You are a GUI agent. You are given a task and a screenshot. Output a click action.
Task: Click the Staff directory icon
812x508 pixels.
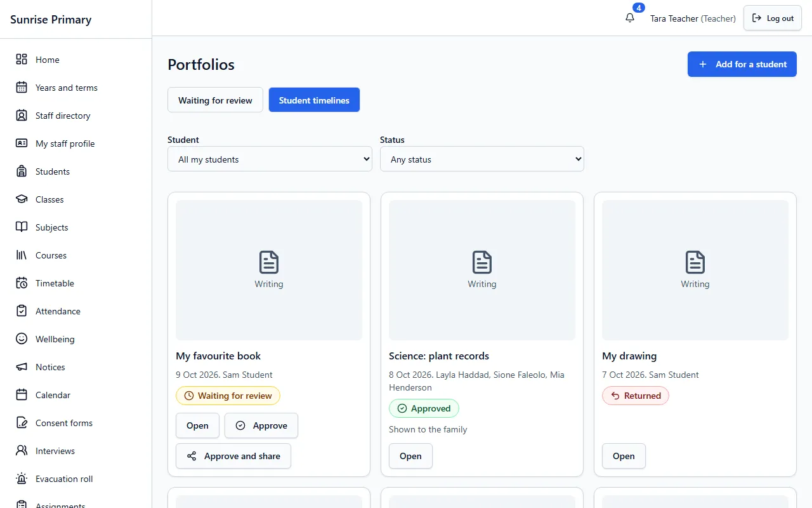click(22, 116)
